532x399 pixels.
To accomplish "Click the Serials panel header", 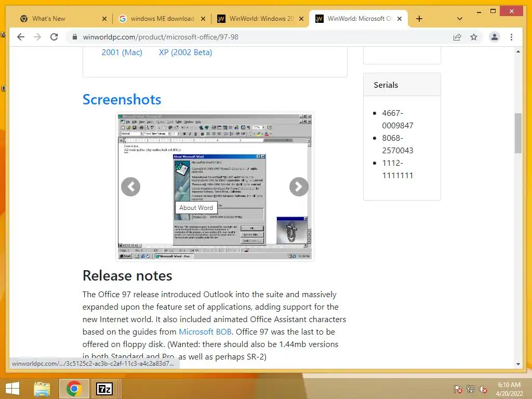I will 402,85.
